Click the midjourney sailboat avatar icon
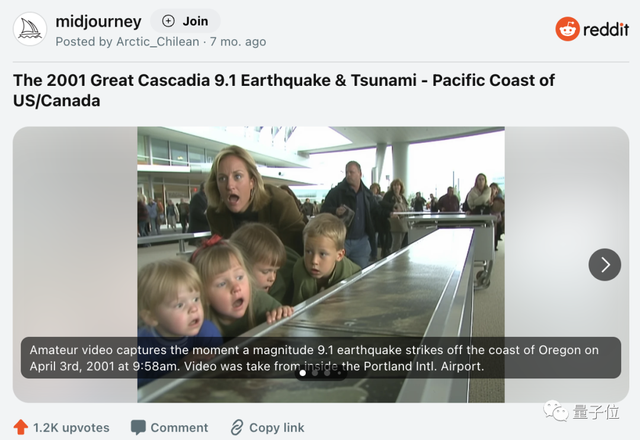Screen dimensions: 640x440 (x=30, y=30)
